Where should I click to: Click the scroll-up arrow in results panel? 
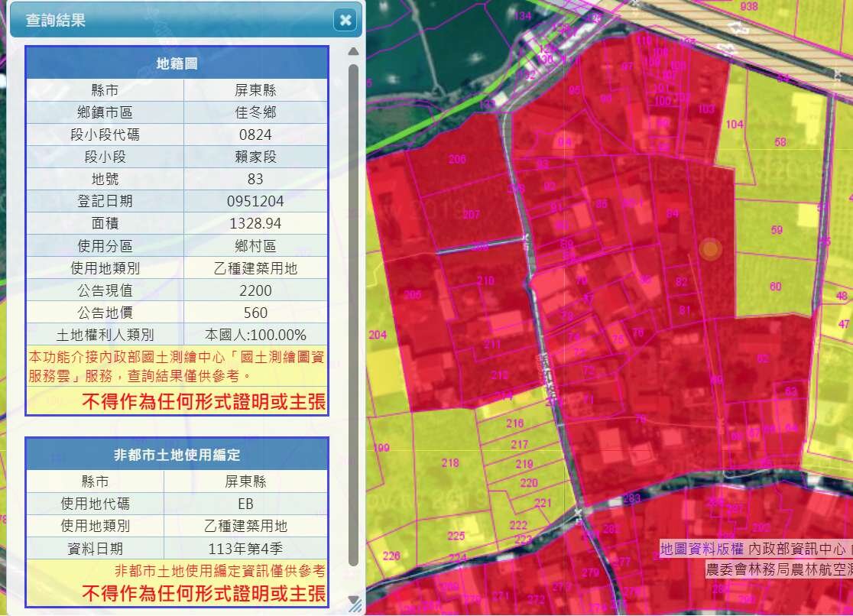tap(353, 52)
